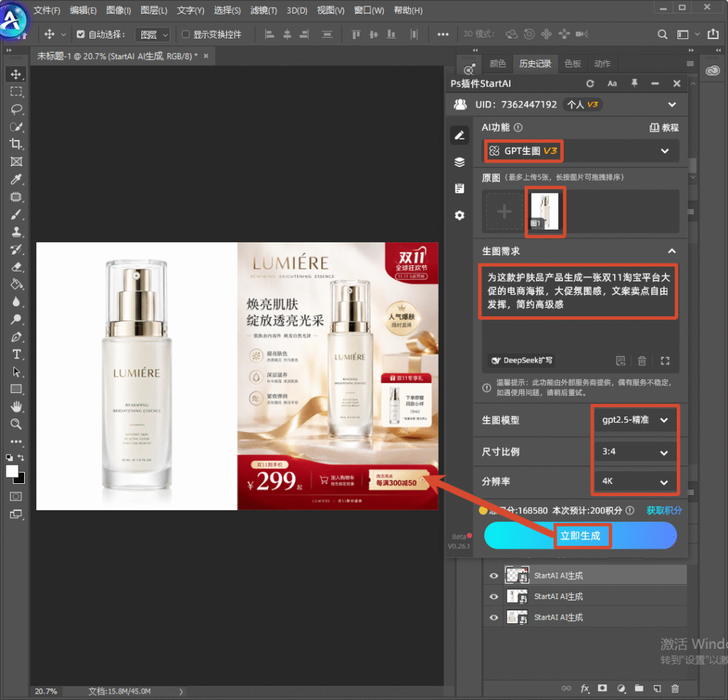Switch to the 历史记录 tab
Viewport: 728px width, 700px height.
[535, 63]
